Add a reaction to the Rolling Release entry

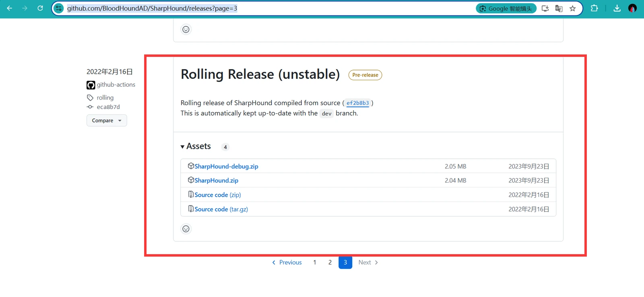[x=186, y=229]
